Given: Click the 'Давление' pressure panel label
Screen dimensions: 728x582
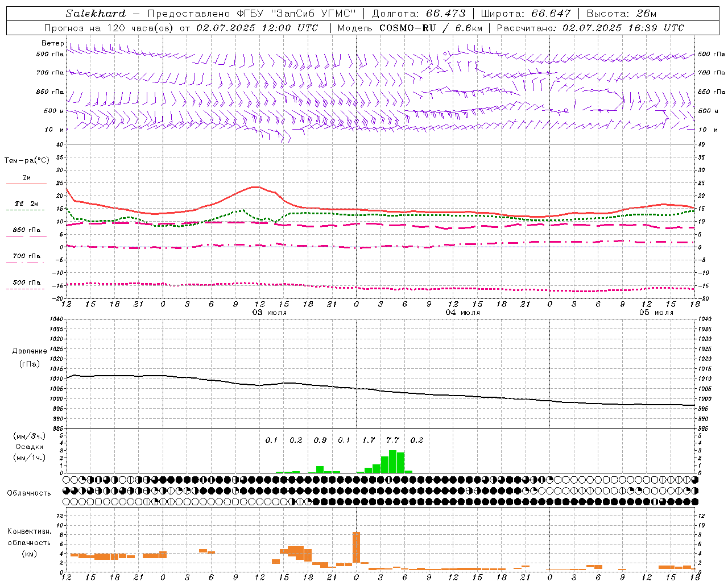Looking at the screenshot, I should (30, 351).
